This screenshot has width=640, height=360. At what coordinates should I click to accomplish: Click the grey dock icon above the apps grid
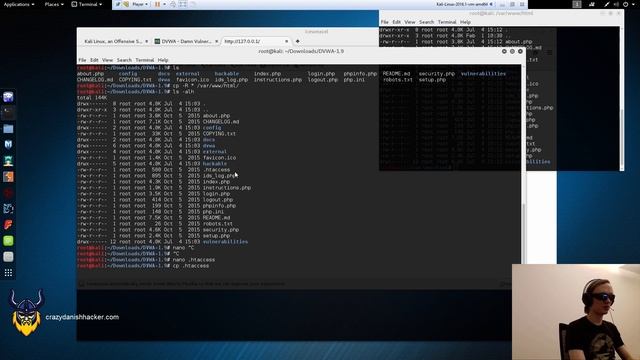[x=8, y=256]
